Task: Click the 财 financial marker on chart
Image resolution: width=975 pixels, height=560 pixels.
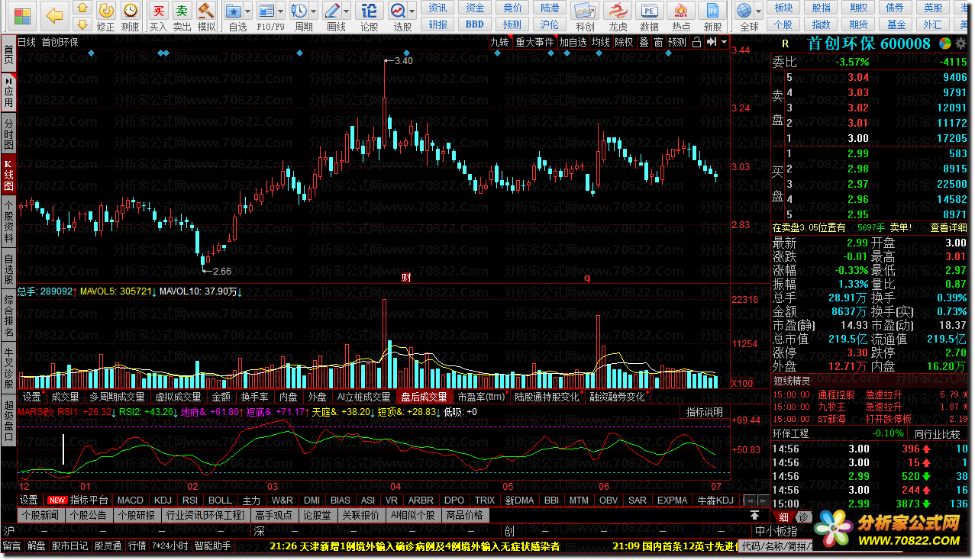Action: [405, 278]
